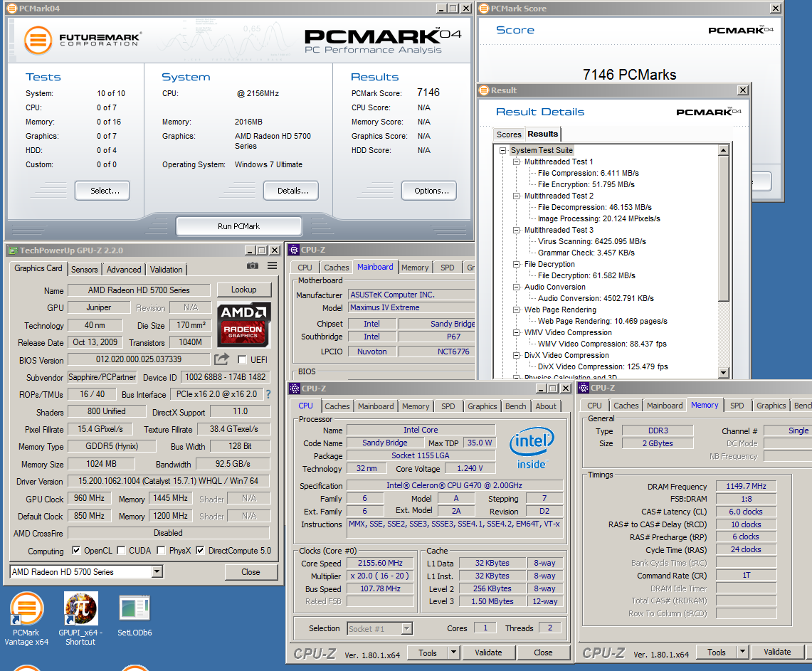
Task: Click the Close button in GPU-Z
Action: [x=251, y=571]
